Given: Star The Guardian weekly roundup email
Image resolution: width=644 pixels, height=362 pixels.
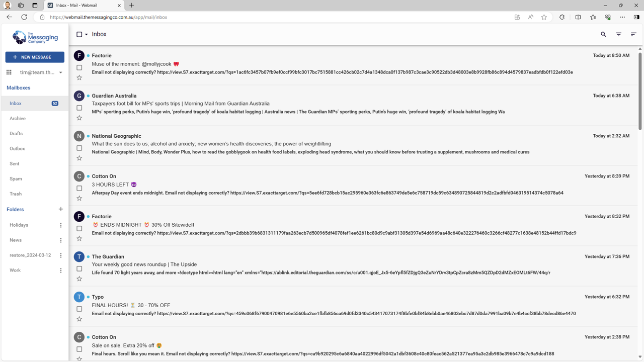Looking at the screenshot, I should coord(79,279).
